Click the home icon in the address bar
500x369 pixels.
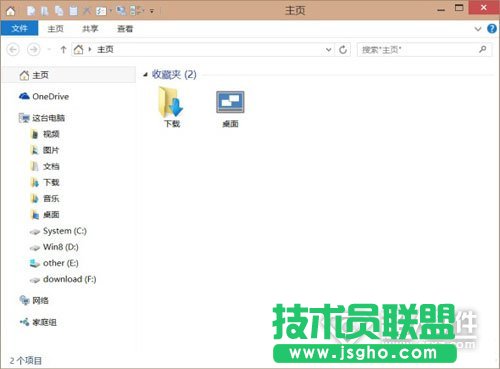coord(79,50)
